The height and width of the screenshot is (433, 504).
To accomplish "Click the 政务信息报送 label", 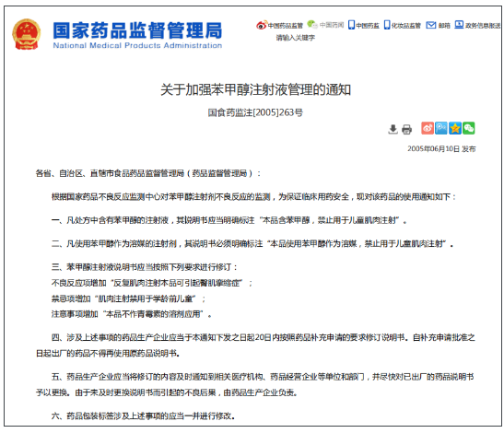I will pyautogui.click(x=483, y=26).
